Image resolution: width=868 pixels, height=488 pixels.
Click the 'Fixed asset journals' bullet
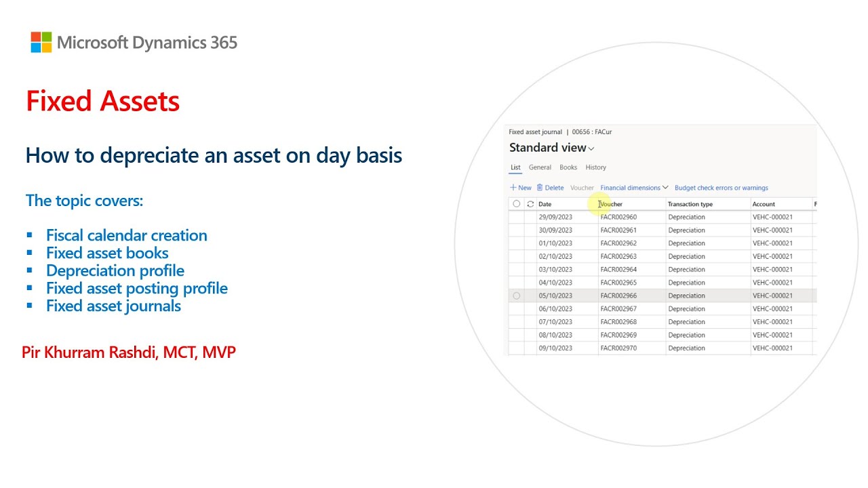pyautogui.click(x=113, y=306)
